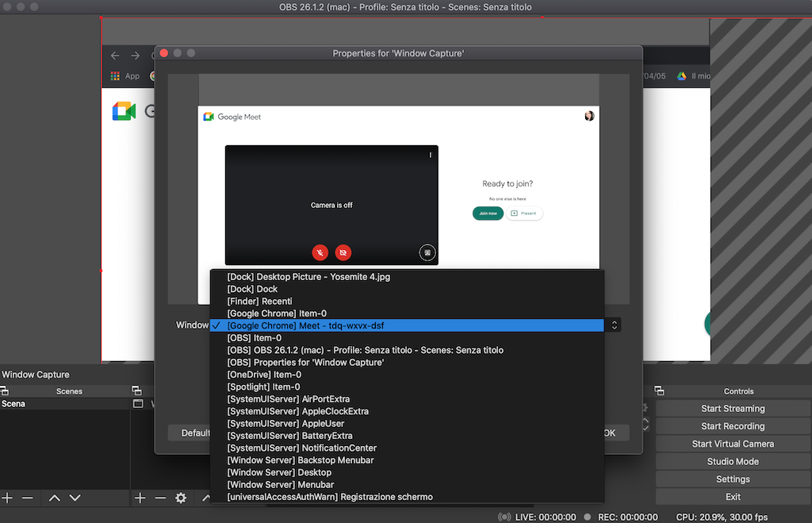812x523 pixels.
Task: Pick [Google Chrome] Meet - tdq-wxvx-dsf
Action: pyautogui.click(x=407, y=325)
